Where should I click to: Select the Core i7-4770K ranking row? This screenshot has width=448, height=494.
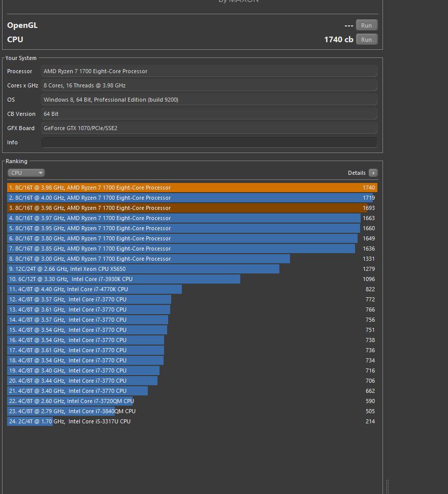[192, 289]
